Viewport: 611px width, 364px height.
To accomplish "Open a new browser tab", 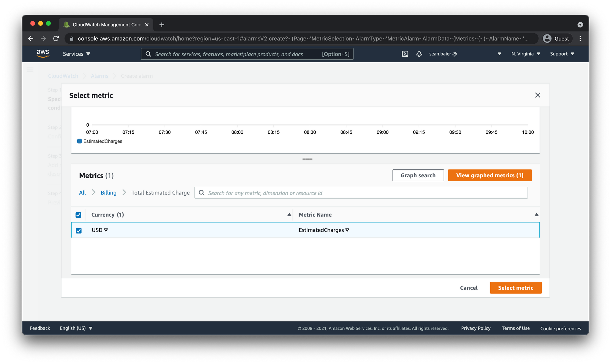I will click(162, 25).
